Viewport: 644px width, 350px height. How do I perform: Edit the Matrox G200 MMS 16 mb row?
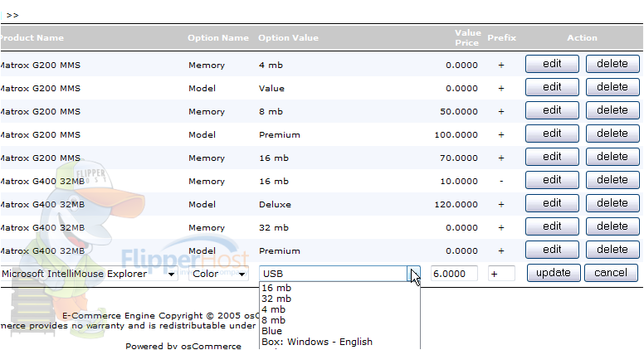tap(552, 157)
